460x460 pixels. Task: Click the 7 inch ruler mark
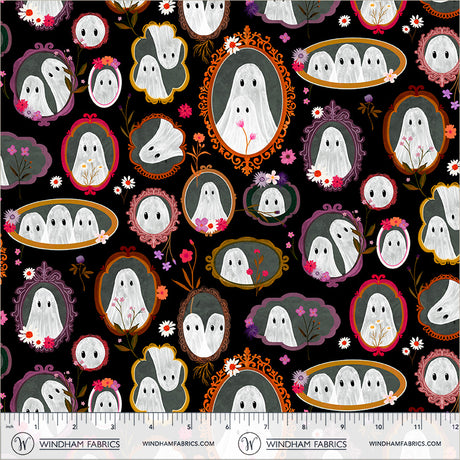(x=265, y=427)
